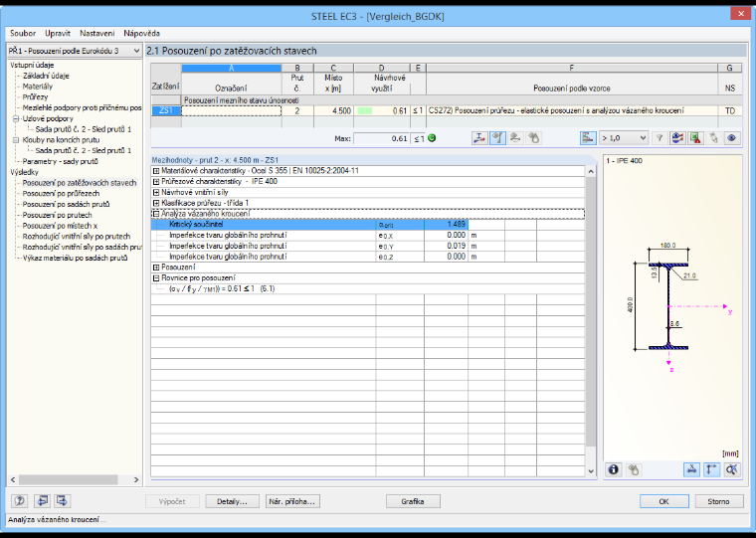This screenshot has height=538, width=756.
Task: Open the Nastavení menu
Action: pos(97,33)
